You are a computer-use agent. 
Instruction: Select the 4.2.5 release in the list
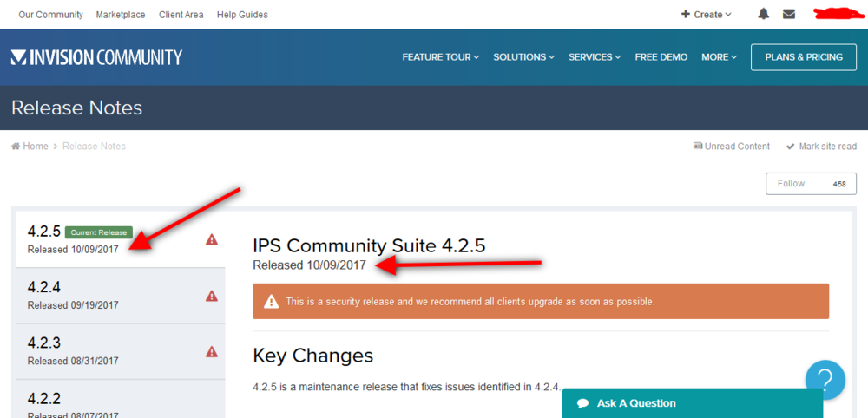tap(121, 239)
